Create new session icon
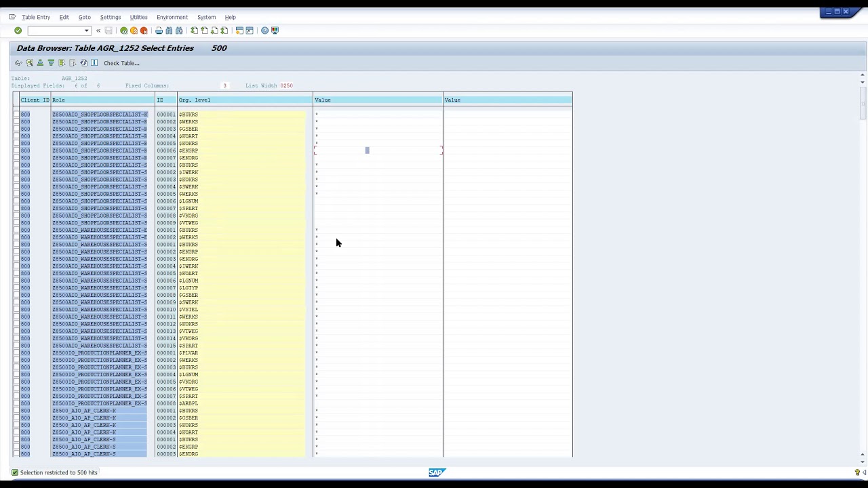The height and width of the screenshot is (488, 868). coord(239,30)
